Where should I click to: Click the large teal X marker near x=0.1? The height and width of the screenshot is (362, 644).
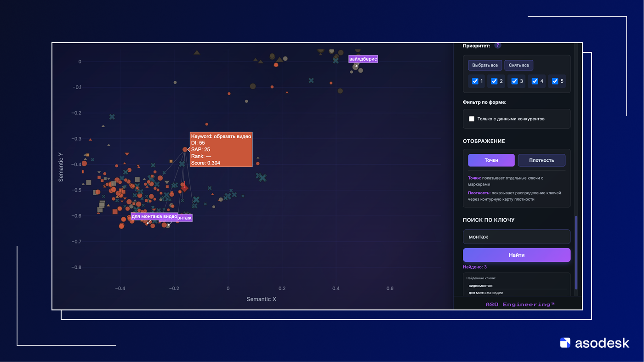pyautogui.click(x=262, y=177)
